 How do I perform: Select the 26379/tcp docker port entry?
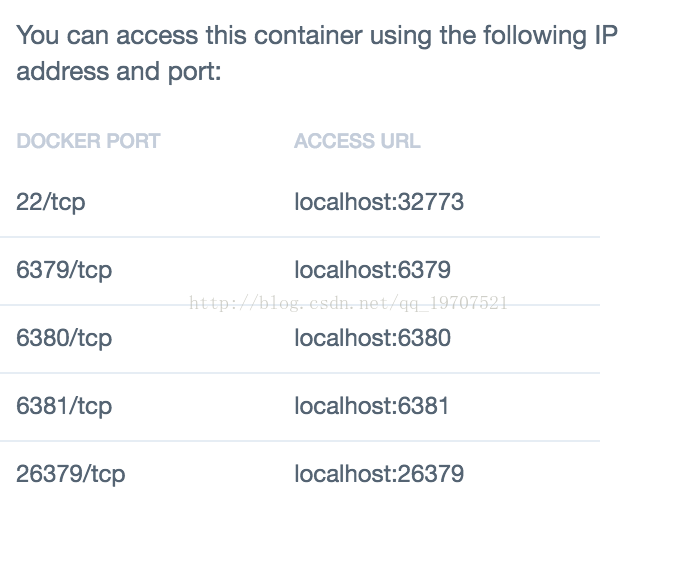point(70,474)
